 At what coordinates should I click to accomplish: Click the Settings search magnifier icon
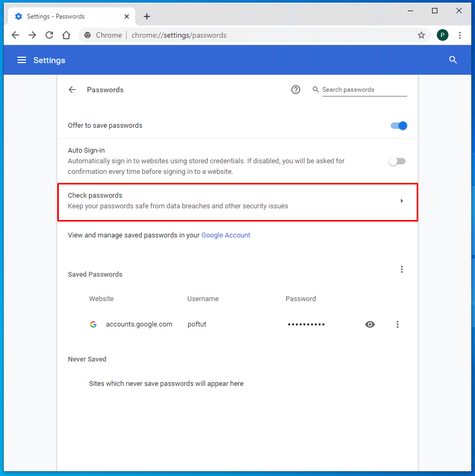(453, 60)
